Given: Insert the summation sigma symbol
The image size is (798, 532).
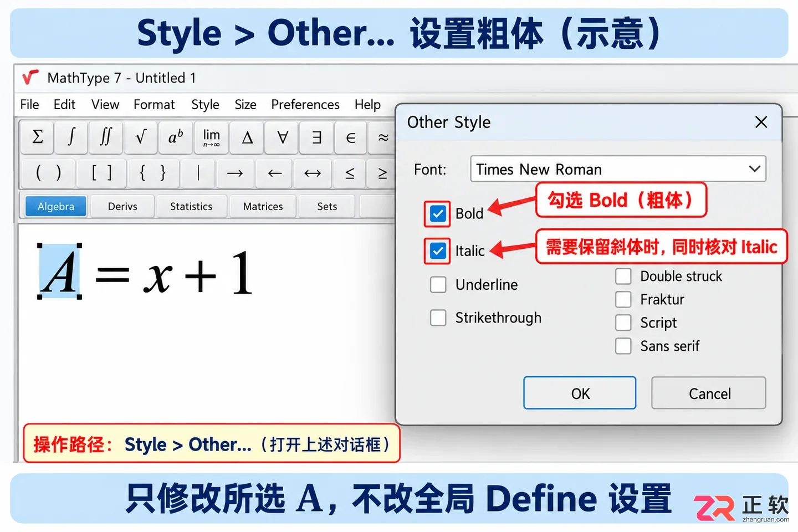Looking at the screenshot, I should tap(38, 137).
